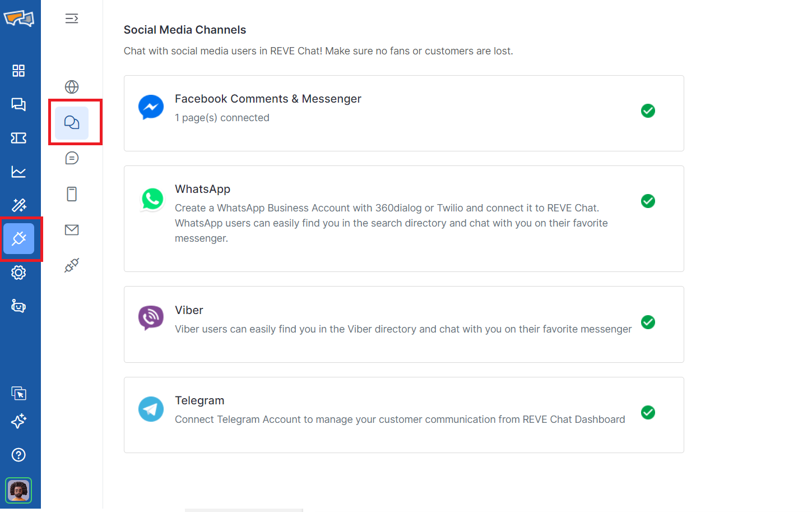Open Facebook Comments & Messenger title
This screenshot has width=812, height=512.
coord(268,99)
